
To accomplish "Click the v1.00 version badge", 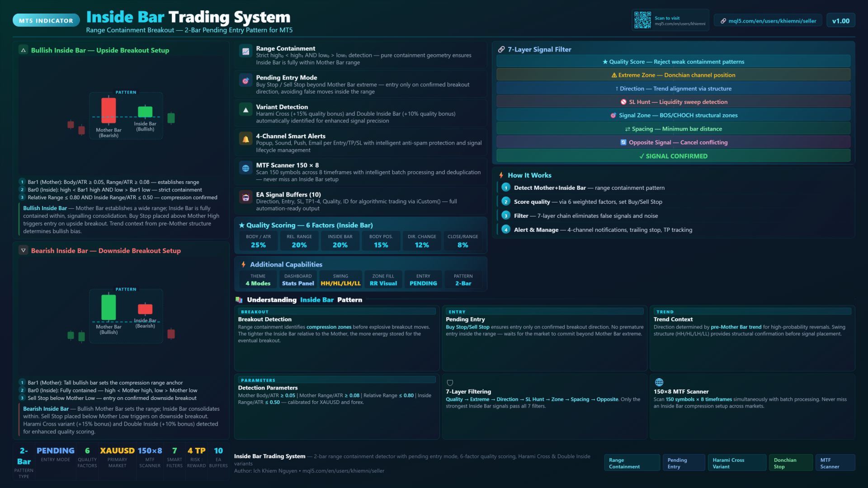I will (840, 21).
